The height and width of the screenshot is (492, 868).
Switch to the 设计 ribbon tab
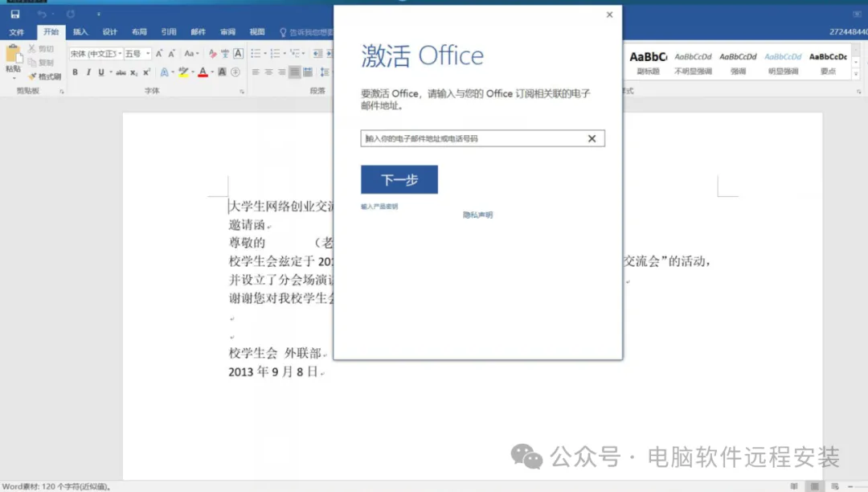click(109, 32)
